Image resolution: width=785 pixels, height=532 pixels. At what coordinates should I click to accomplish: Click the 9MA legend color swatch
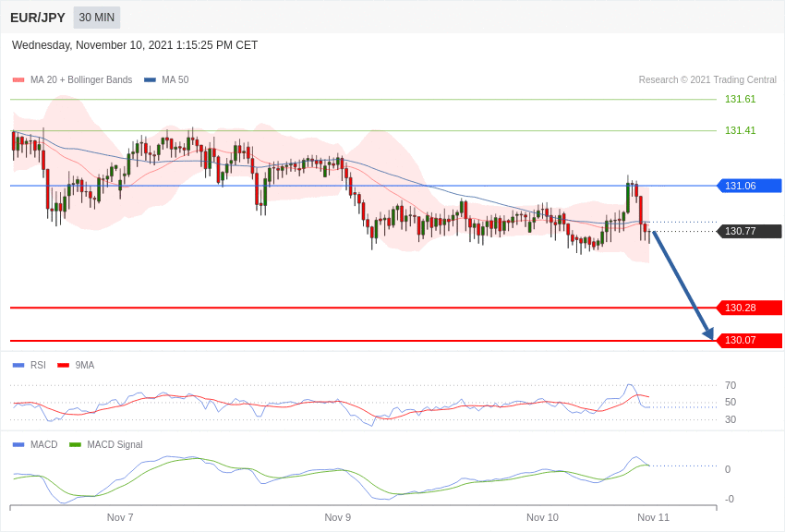(64, 366)
